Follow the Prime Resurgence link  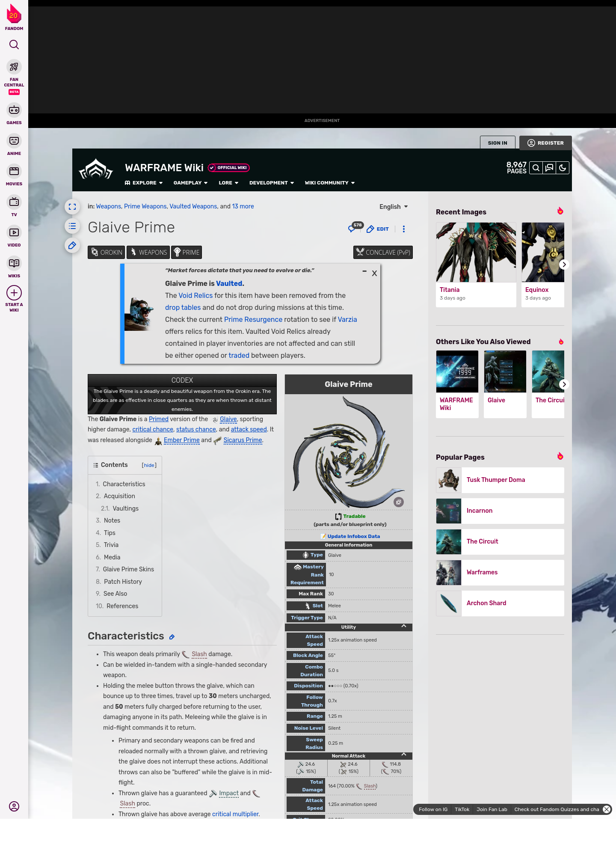click(253, 319)
